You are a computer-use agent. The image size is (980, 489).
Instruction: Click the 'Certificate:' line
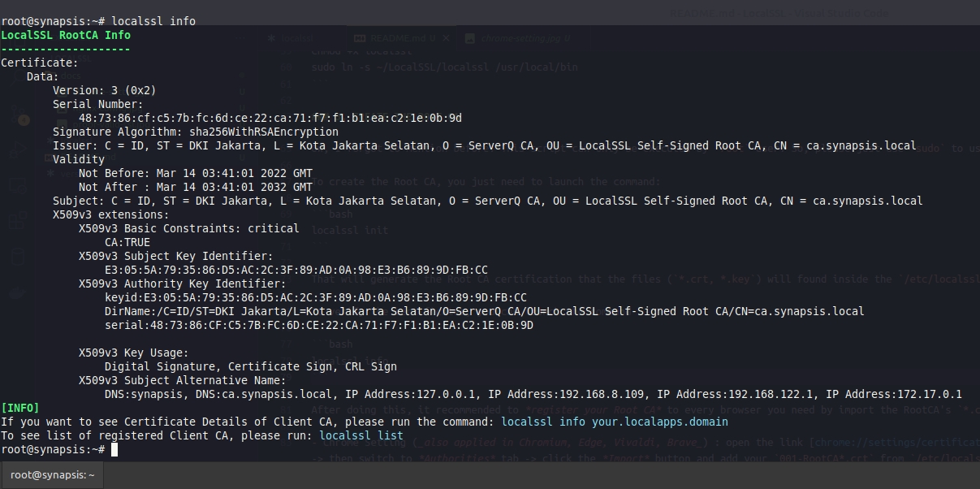point(40,63)
